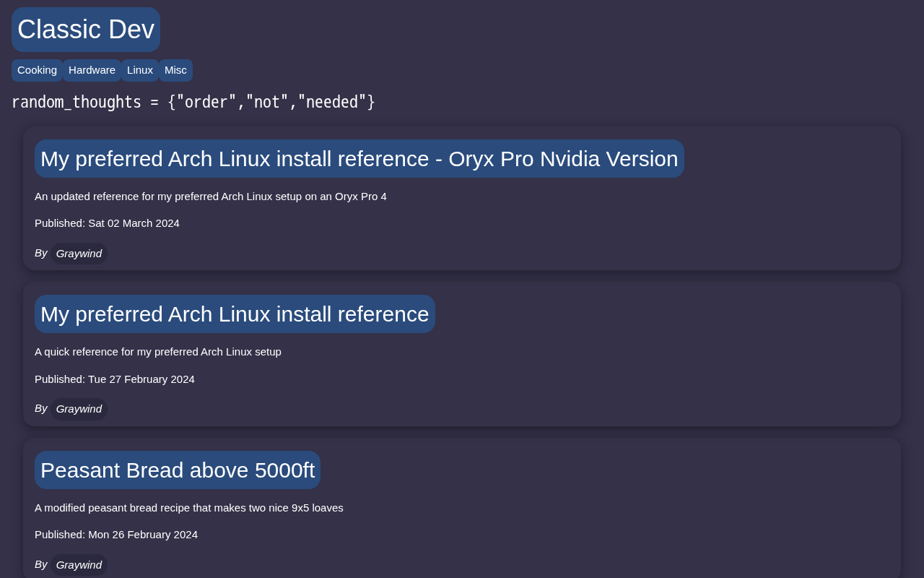
Task: Click the "By" label on the Oryx Pro article
Action: point(41,253)
